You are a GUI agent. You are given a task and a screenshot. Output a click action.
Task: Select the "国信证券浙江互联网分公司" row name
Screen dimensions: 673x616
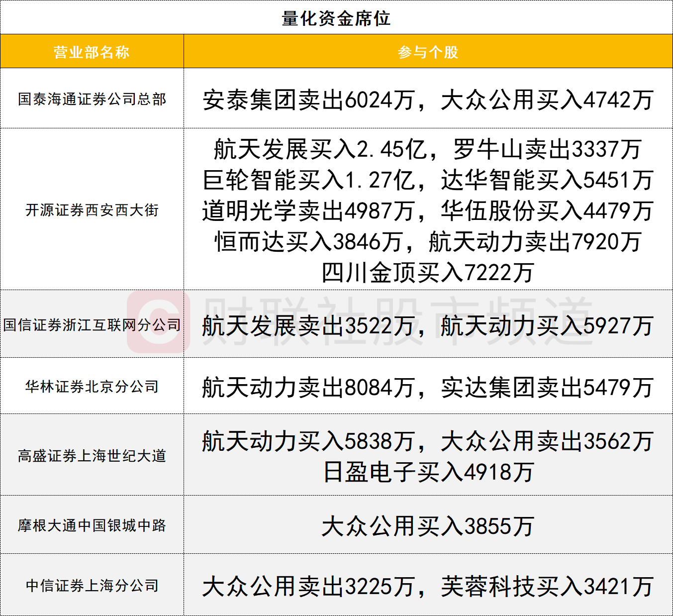coord(92,325)
